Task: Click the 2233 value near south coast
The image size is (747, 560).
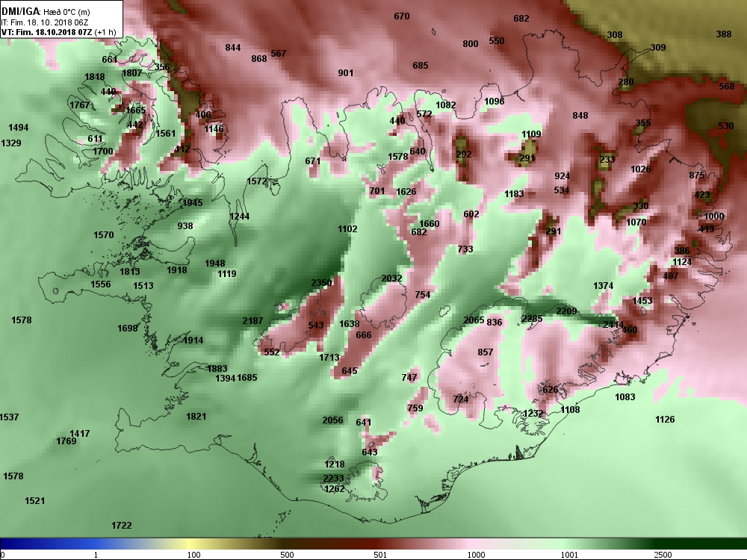Action: [x=333, y=479]
